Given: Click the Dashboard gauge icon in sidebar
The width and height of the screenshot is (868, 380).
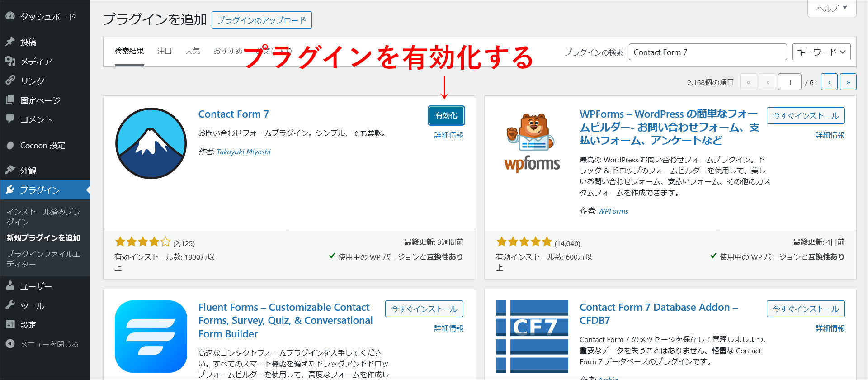Looking at the screenshot, I should (10, 16).
